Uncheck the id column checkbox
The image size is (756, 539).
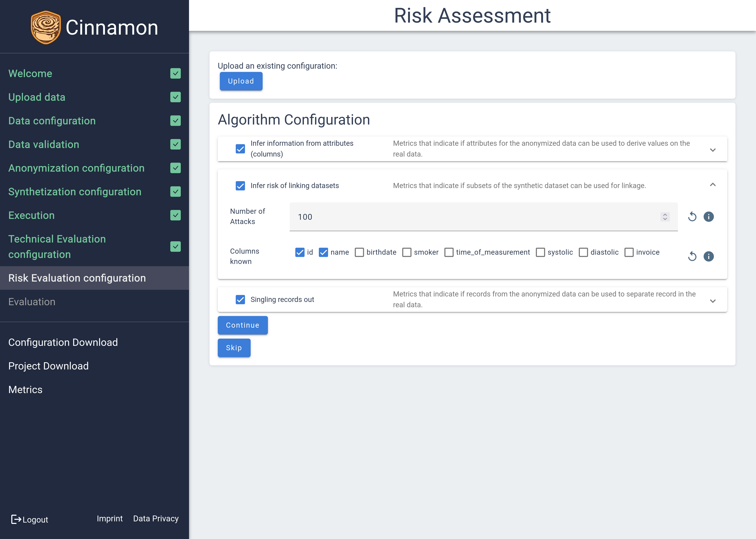[300, 252]
